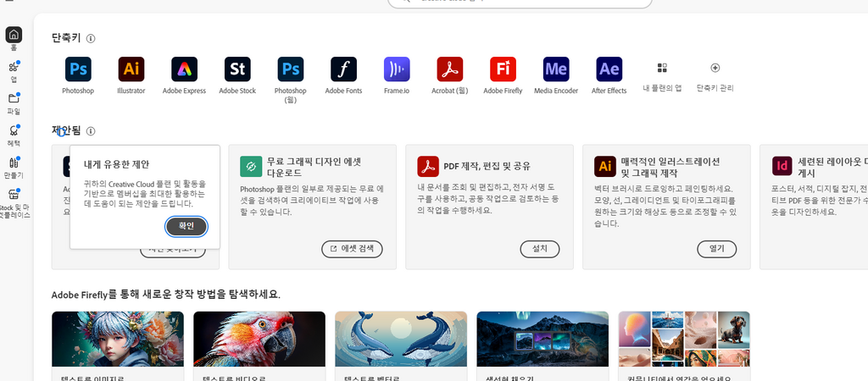Open the Adobe Express shortcut

(184, 69)
